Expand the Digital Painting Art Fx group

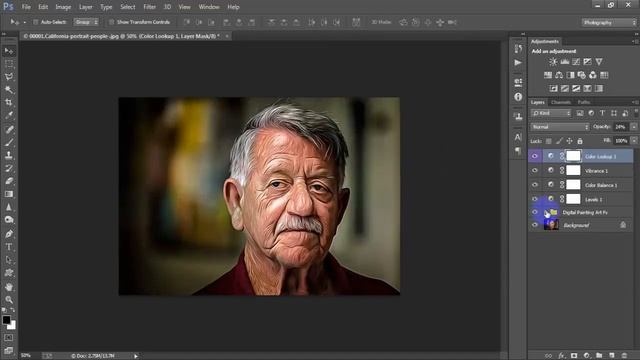[x=546, y=212]
